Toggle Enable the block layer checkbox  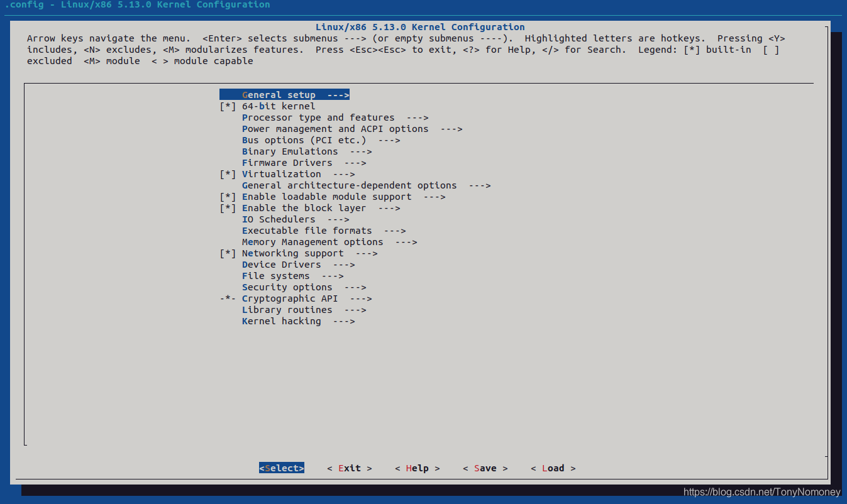(x=228, y=208)
